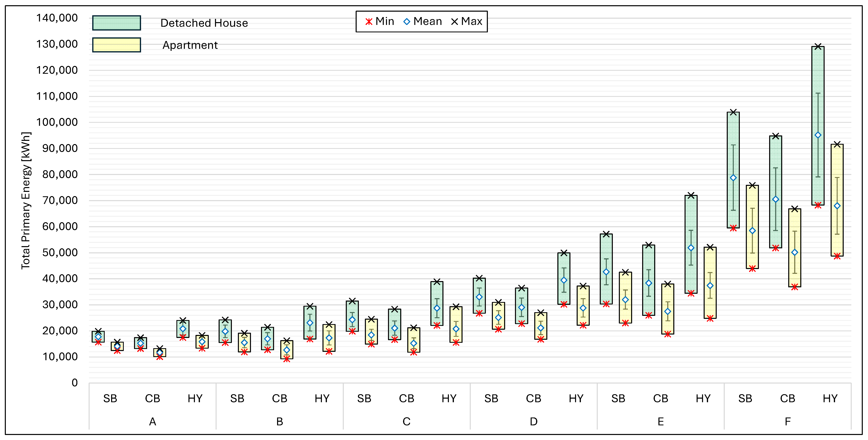Viewport: 868px width, 440px height.
Task: Click group label 'C' on x-axis
Action: tap(407, 422)
